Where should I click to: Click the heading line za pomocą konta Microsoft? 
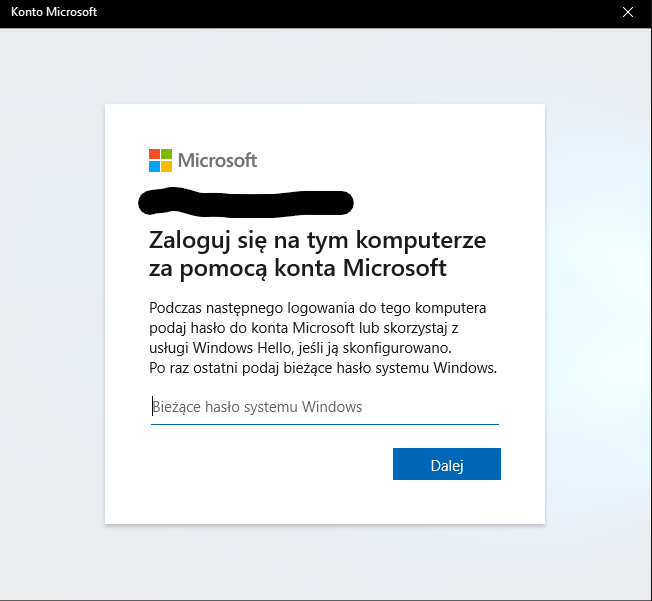click(x=298, y=268)
